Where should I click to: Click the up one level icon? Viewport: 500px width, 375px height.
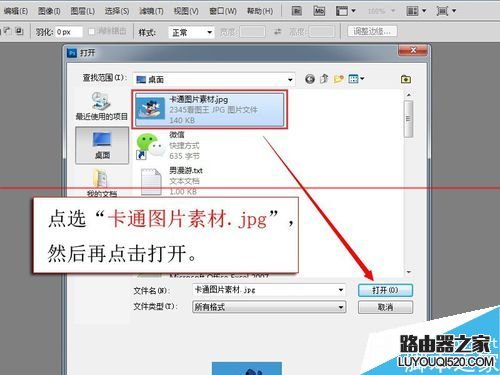324,79
